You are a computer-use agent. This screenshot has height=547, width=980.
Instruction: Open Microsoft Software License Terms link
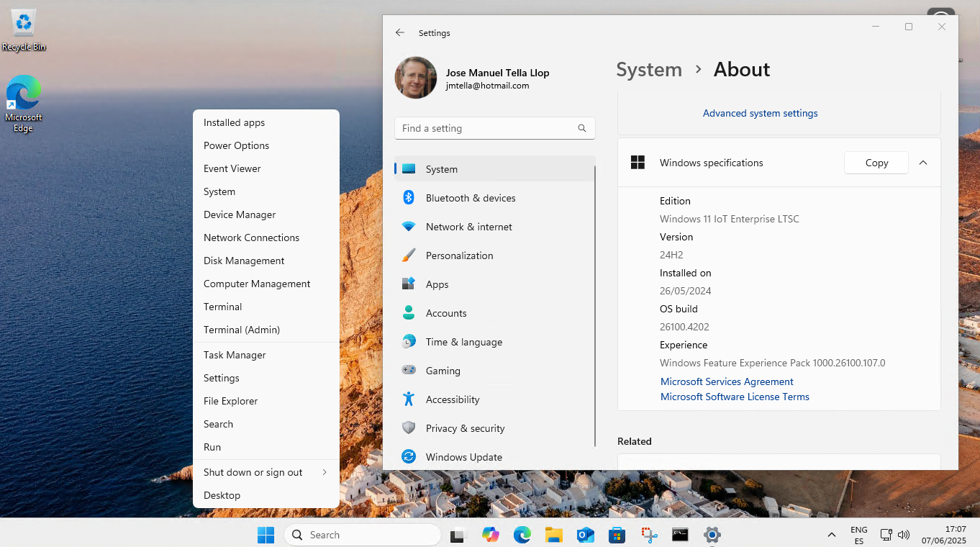coord(735,397)
